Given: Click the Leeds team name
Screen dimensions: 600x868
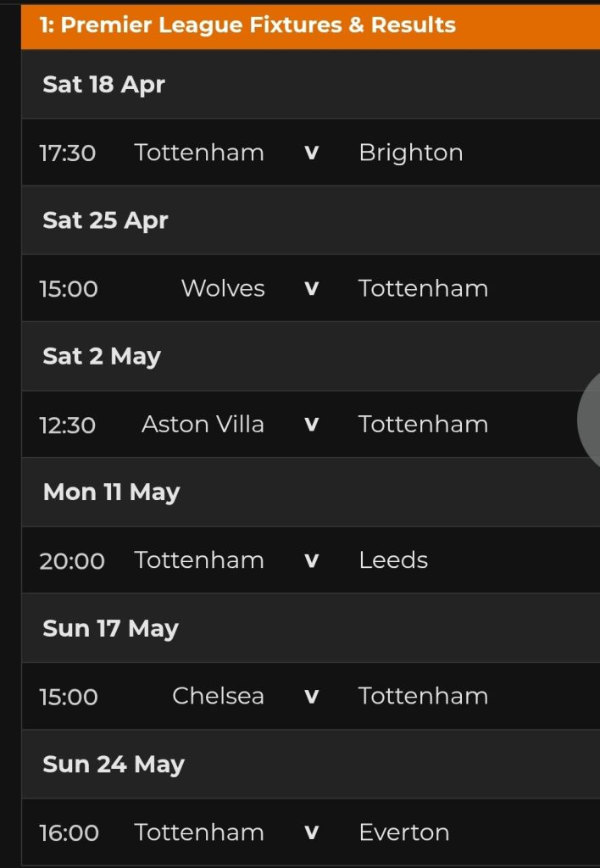Looking at the screenshot, I should 393,560.
